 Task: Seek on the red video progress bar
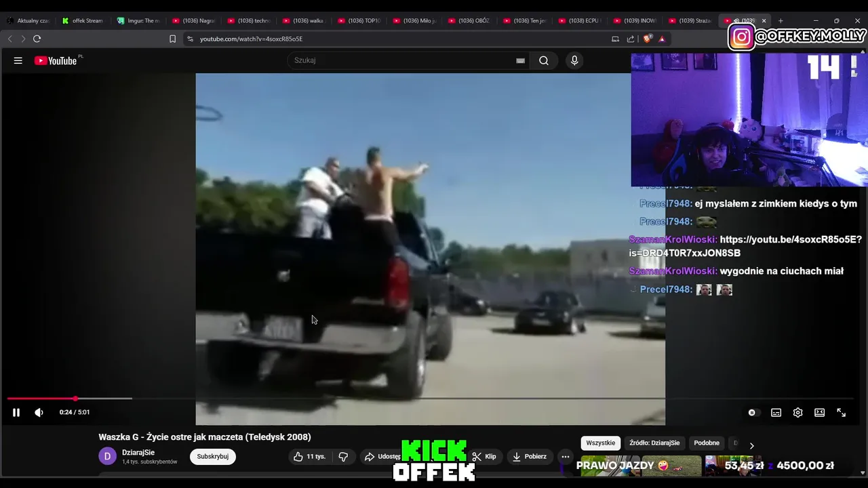coord(430,399)
